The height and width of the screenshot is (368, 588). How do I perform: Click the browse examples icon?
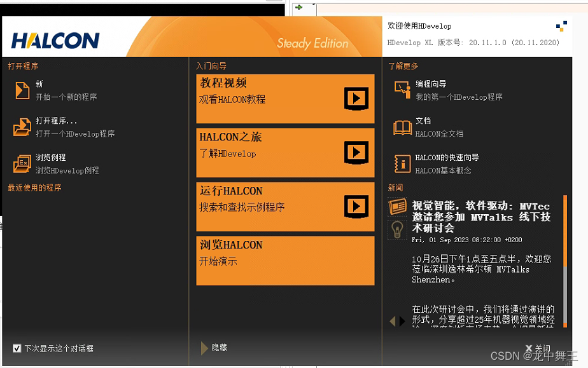click(x=22, y=164)
